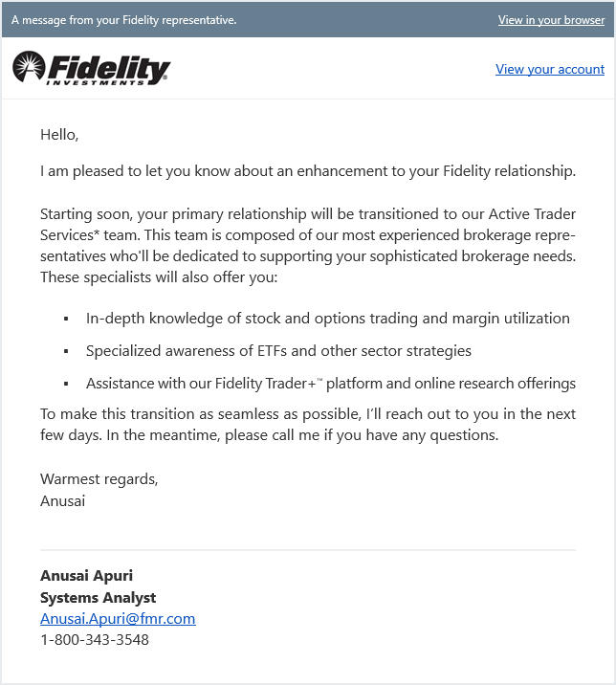Click the Fidelity Investments wordmark
The image size is (616, 685).
(108, 69)
